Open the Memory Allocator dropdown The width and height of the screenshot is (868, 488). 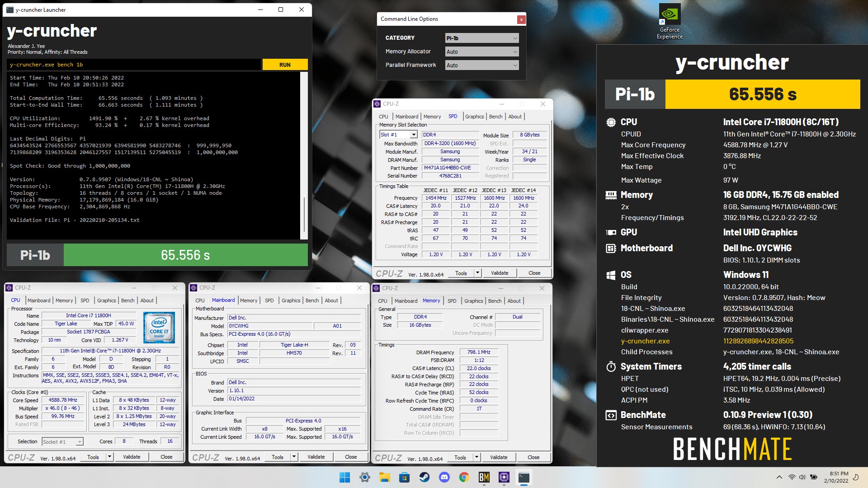click(x=481, y=52)
